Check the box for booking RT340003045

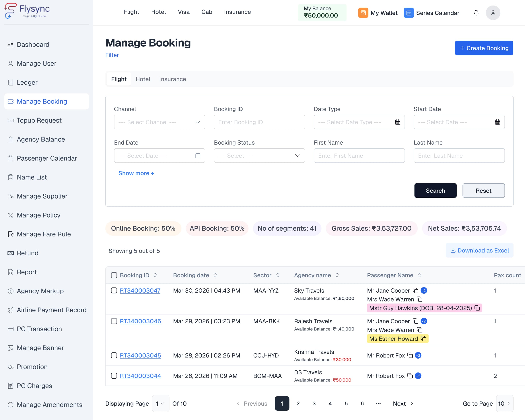(114, 355)
